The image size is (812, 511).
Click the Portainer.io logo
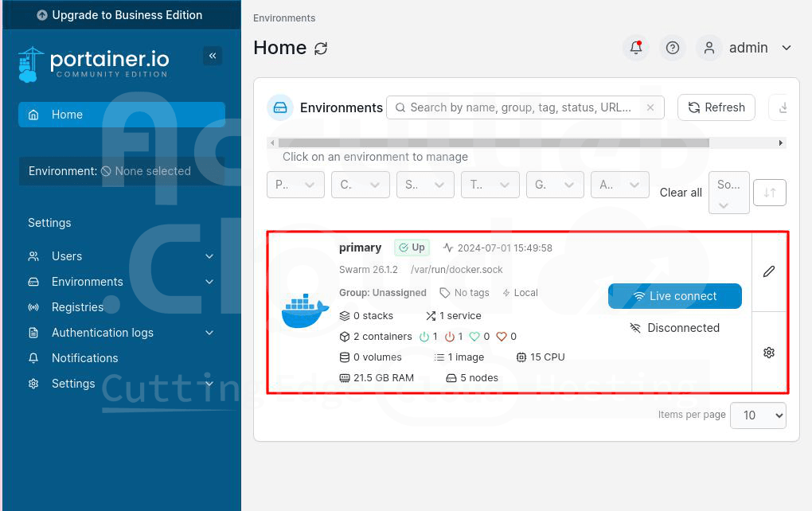coord(94,64)
